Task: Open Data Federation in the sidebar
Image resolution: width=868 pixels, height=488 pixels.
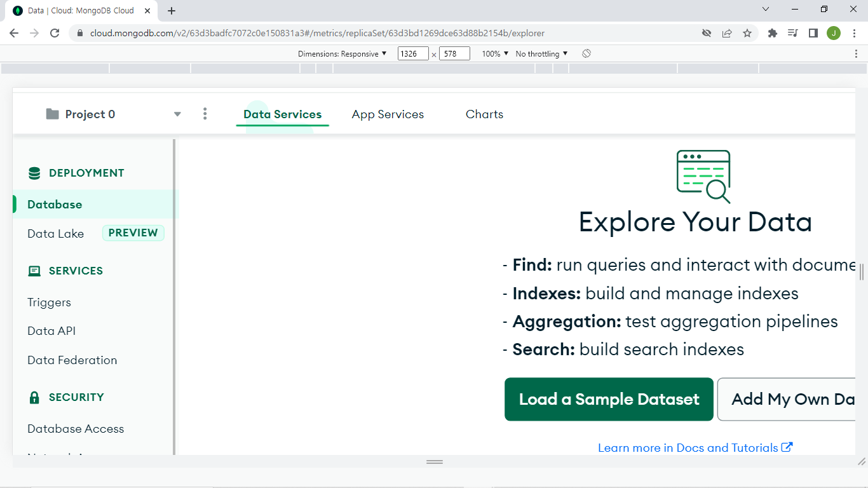Action: pos(72,360)
